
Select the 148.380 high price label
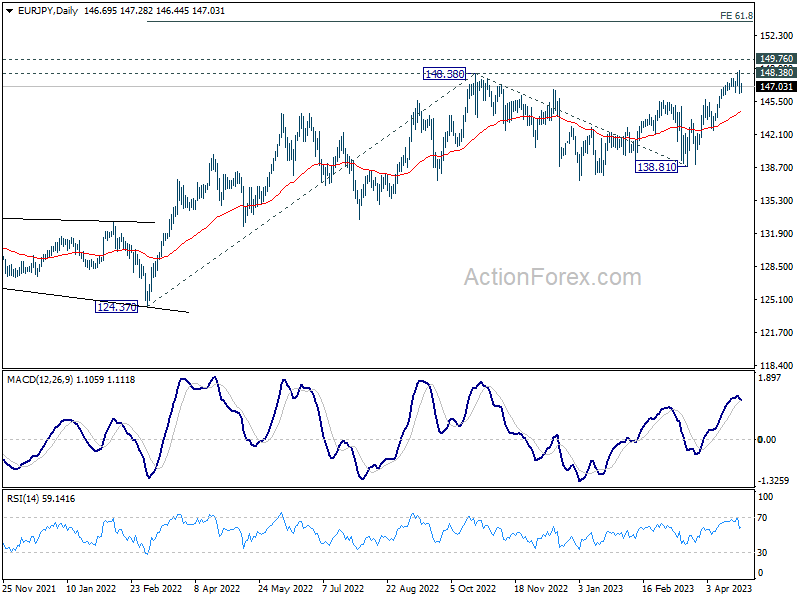tap(444, 74)
